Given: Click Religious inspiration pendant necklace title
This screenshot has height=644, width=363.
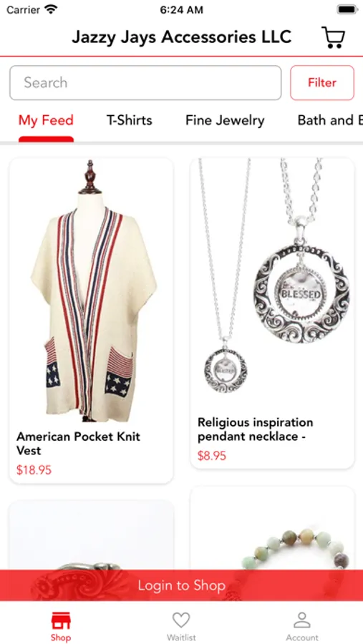Looking at the screenshot, I should click(256, 429).
